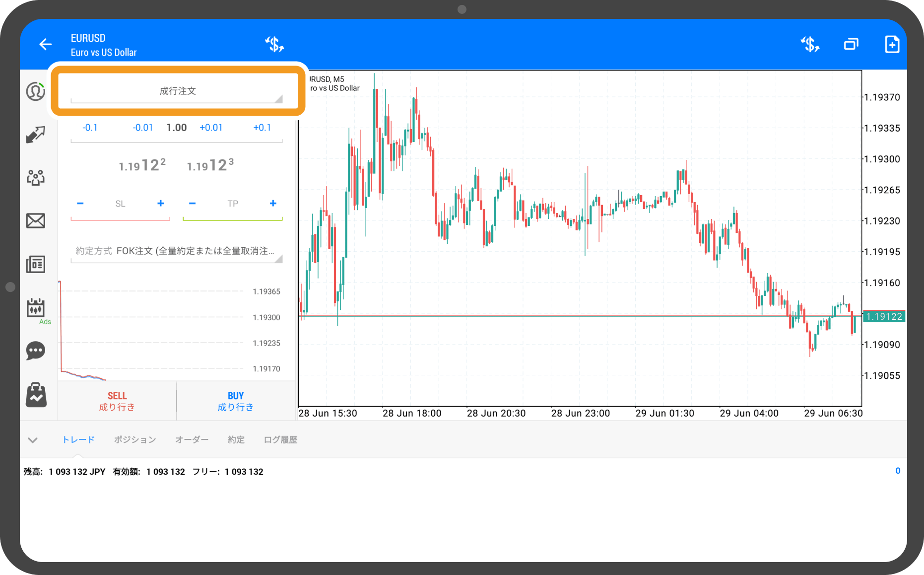Switch to the ポジション tab

click(x=135, y=440)
